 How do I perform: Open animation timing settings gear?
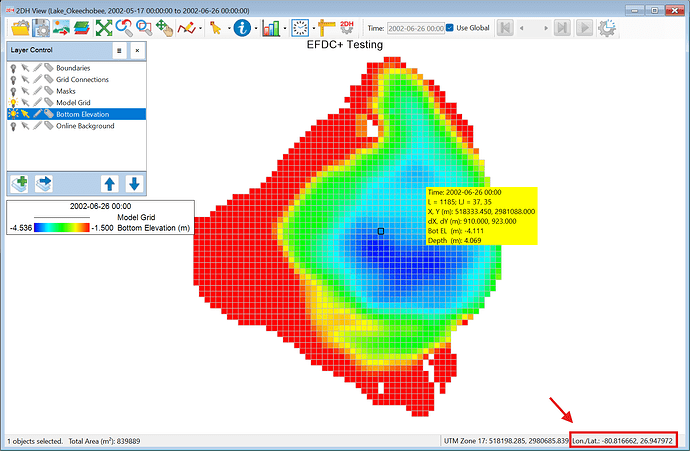(x=607, y=28)
